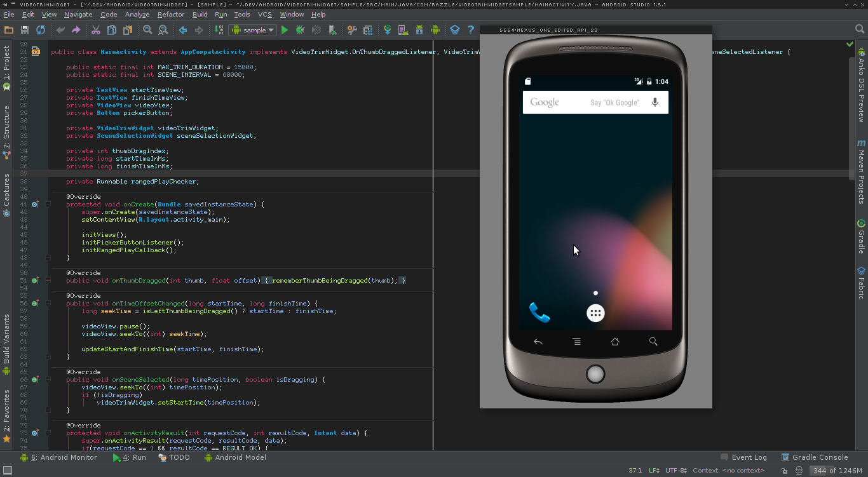Attach debugger to Android process icon
868x477 pixels.
pyautogui.click(x=332, y=30)
